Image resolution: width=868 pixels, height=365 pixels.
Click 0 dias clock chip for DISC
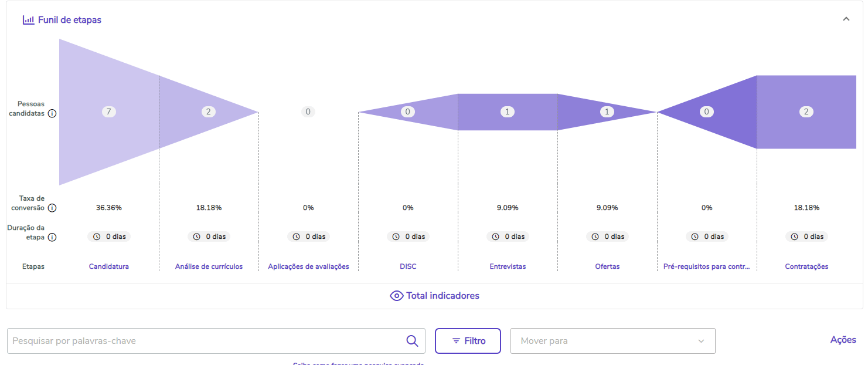click(408, 236)
